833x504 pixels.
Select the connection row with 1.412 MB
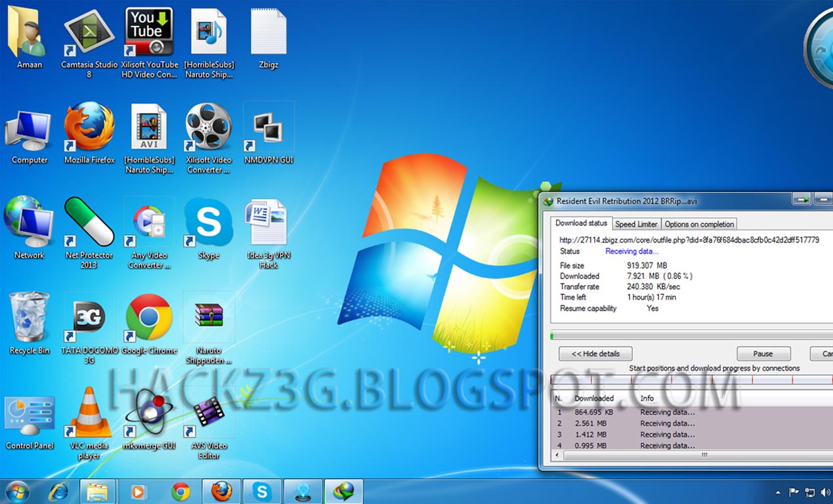coord(691,434)
